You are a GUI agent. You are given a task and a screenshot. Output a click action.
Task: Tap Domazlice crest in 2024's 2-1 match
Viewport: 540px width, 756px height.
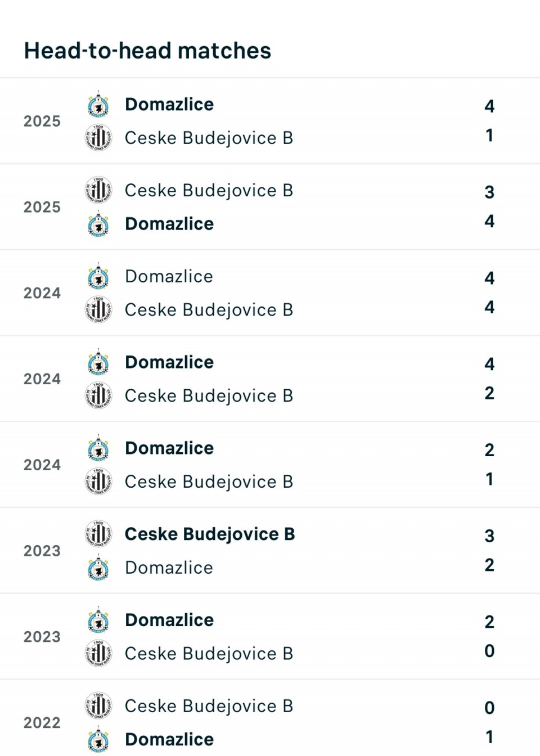tap(98, 448)
